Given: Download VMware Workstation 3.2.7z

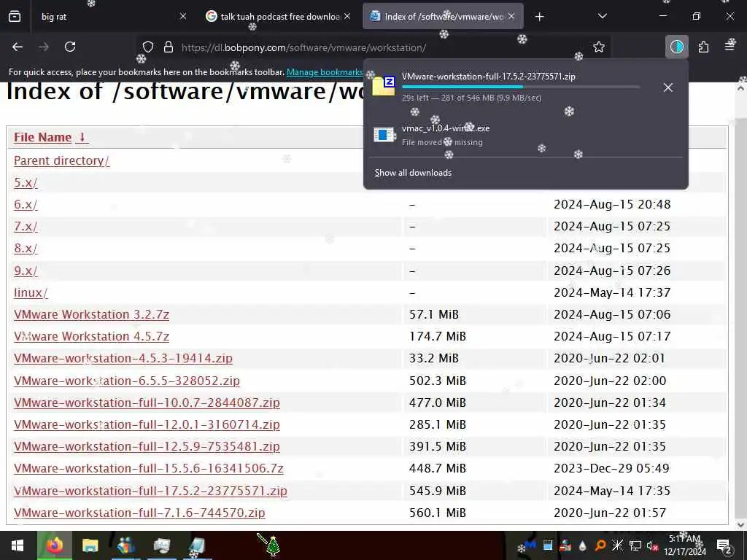Looking at the screenshot, I should [x=91, y=315].
